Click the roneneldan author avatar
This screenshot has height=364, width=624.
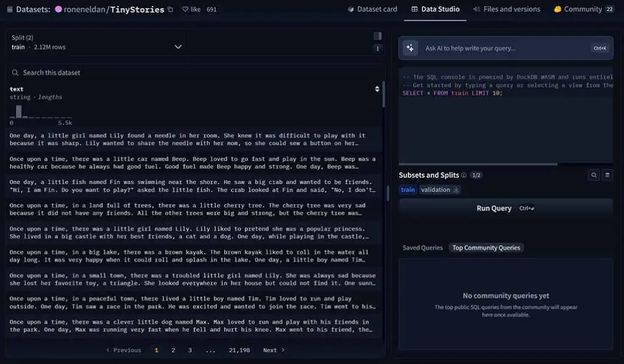[x=58, y=9]
